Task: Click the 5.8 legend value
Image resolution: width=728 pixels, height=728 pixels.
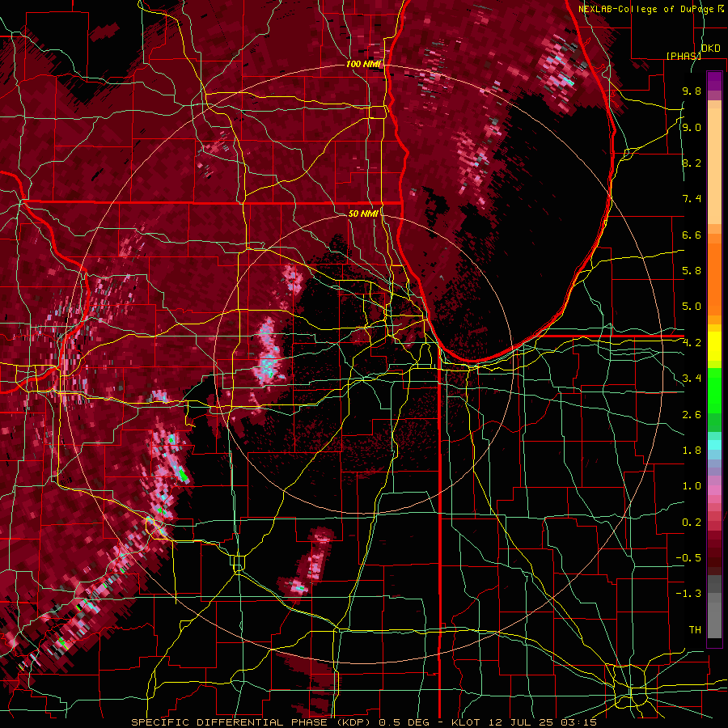Action: [692, 271]
